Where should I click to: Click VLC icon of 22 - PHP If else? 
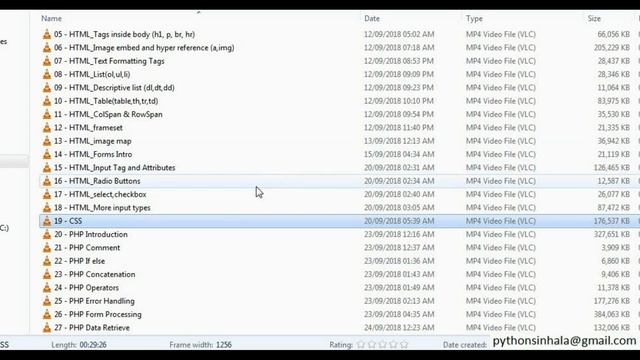coord(47,261)
